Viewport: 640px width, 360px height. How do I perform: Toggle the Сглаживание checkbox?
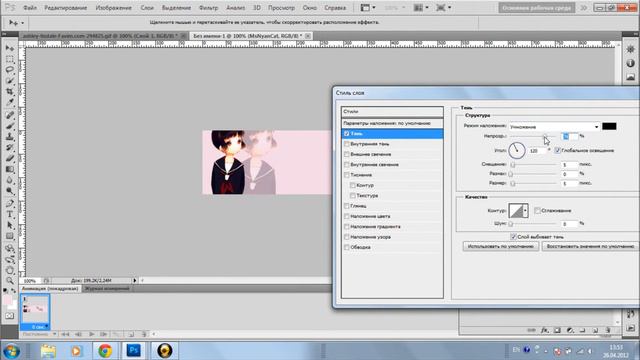click(538, 211)
